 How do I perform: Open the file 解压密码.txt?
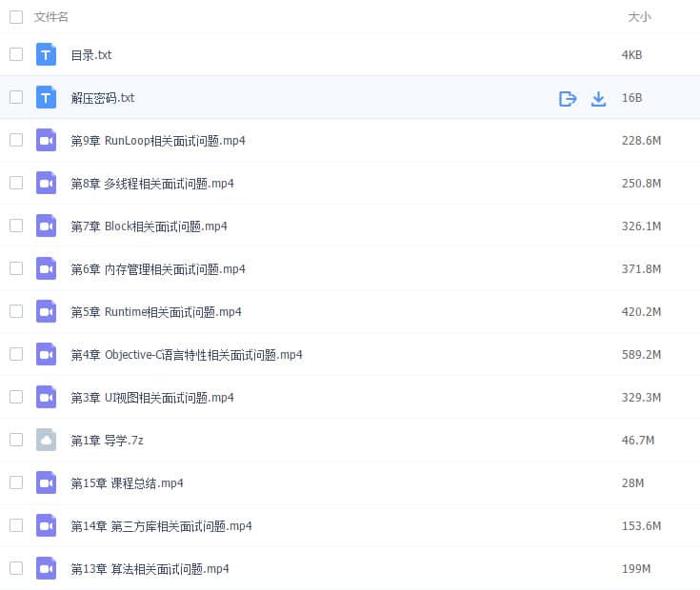[103, 98]
